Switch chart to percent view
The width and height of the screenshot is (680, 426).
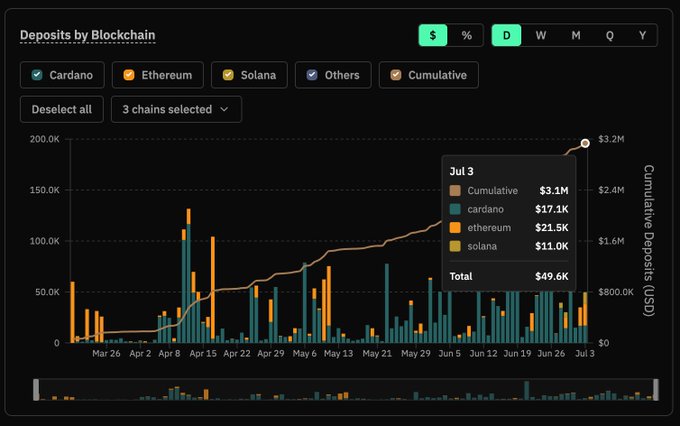point(466,35)
